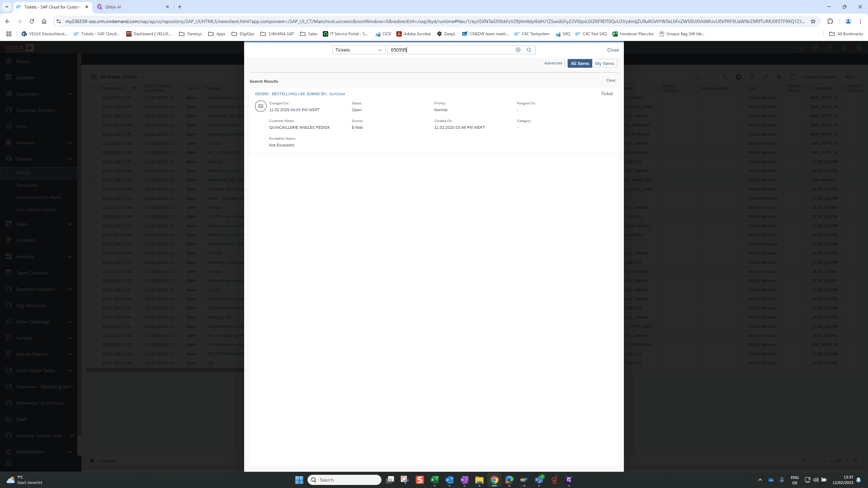This screenshot has height=488, width=868.
Task: Open the weather widget showing 1°C
Action: (24, 480)
